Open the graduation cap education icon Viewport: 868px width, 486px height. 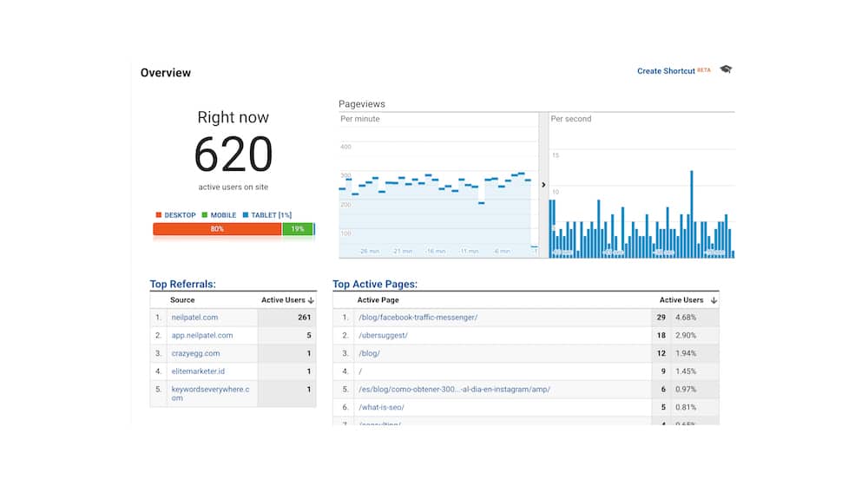coord(726,69)
